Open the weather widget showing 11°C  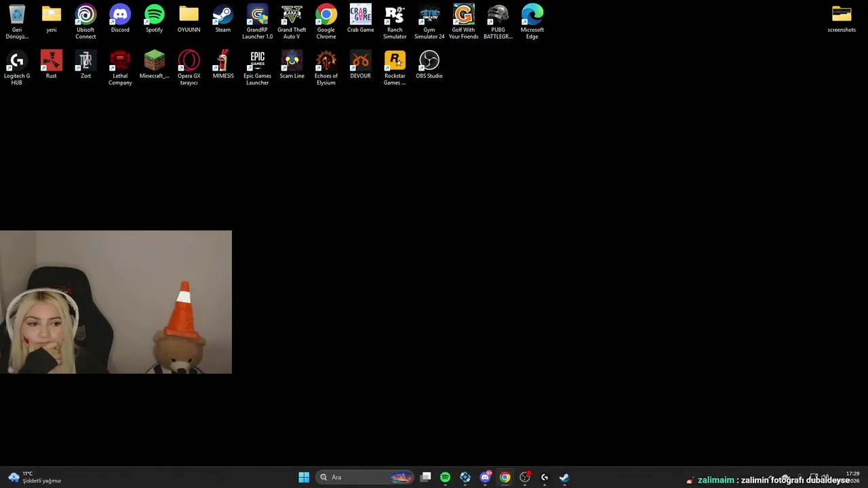coord(35,477)
